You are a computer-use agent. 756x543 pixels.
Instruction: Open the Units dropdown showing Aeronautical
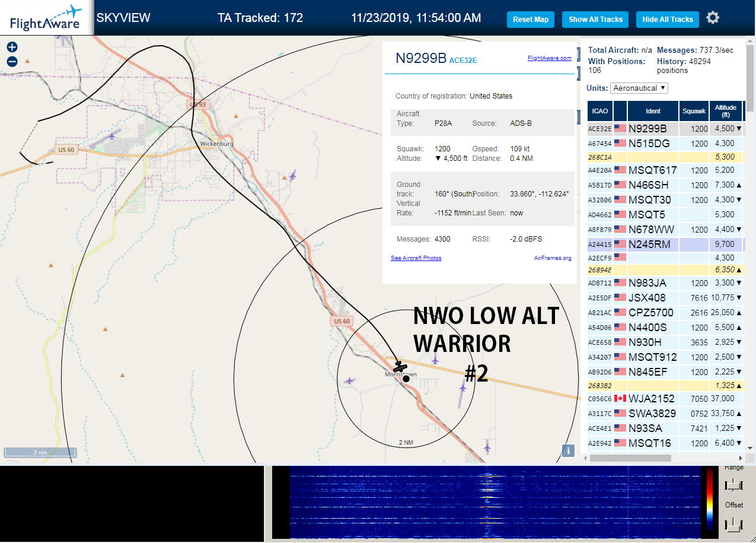click(639, 88)
